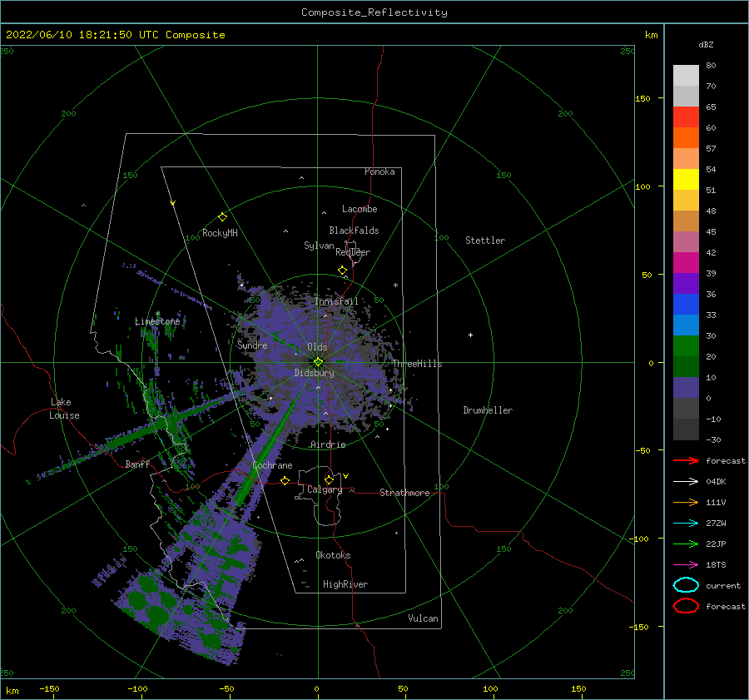Image resolution: width=749 pixels, height=700 pixels.
Task: Click the magenta 18TS arrow icon
Action: tap(686, 565)
